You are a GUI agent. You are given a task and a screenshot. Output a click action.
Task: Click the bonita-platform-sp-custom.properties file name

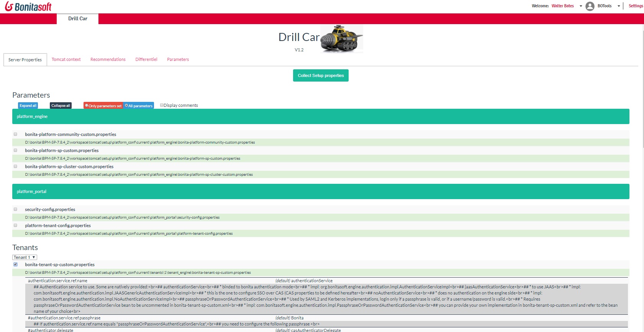62,150
